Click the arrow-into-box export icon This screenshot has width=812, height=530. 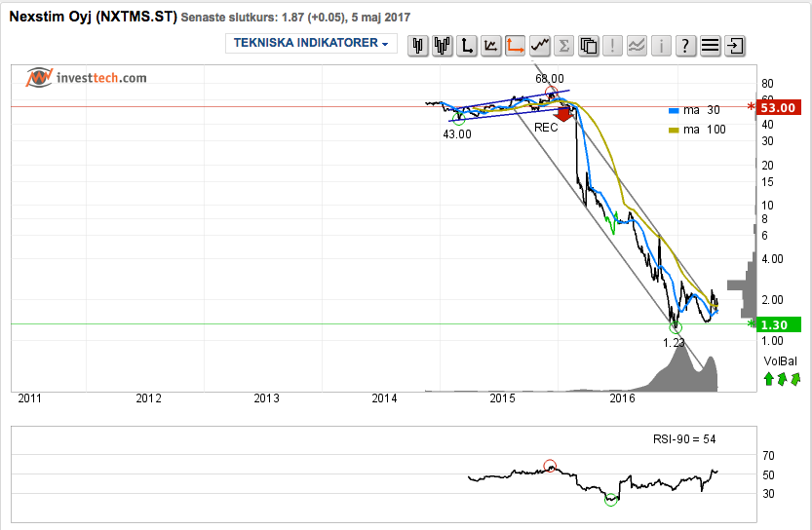[x=735, y=46]
